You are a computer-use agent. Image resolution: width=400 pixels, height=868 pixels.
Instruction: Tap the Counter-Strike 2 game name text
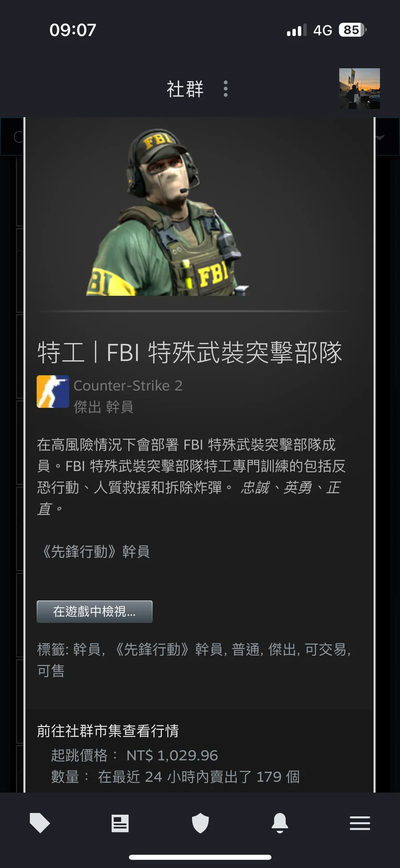tap(128, 386)
